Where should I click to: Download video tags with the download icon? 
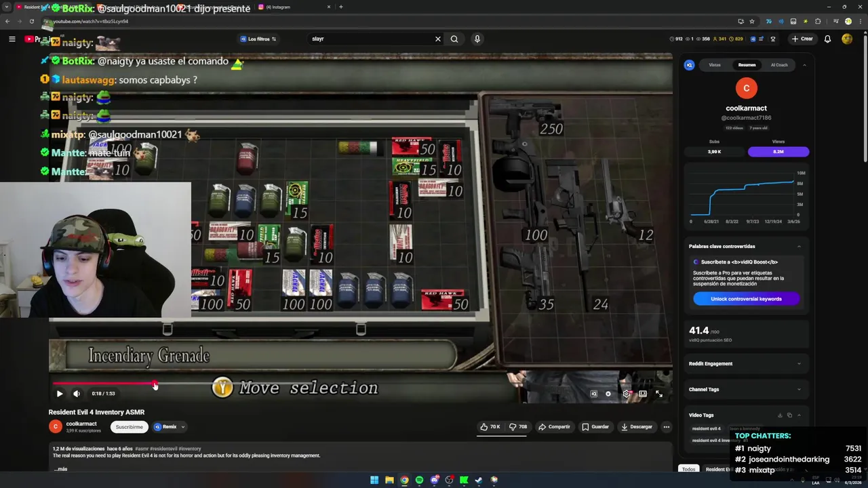pyautogui.click(x=780, y=415)
